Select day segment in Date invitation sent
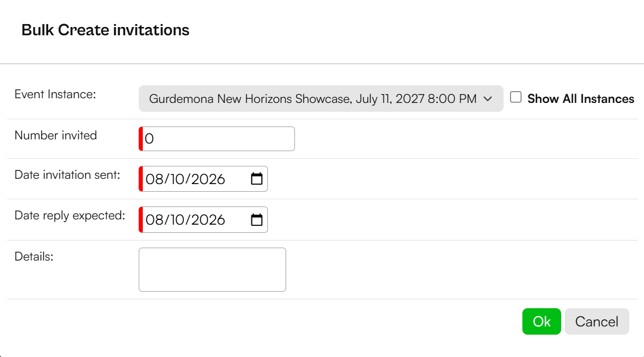The image size is (644, 357). (x=177, y=179)
